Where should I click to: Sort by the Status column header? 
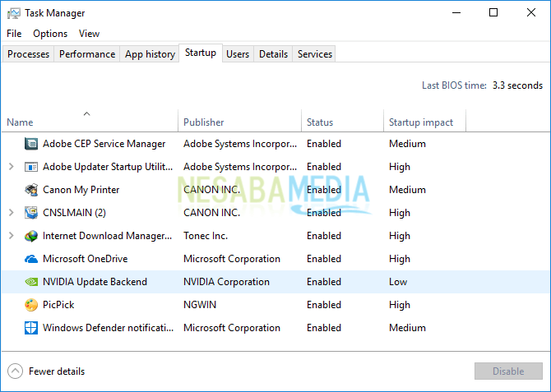[342, 121]
